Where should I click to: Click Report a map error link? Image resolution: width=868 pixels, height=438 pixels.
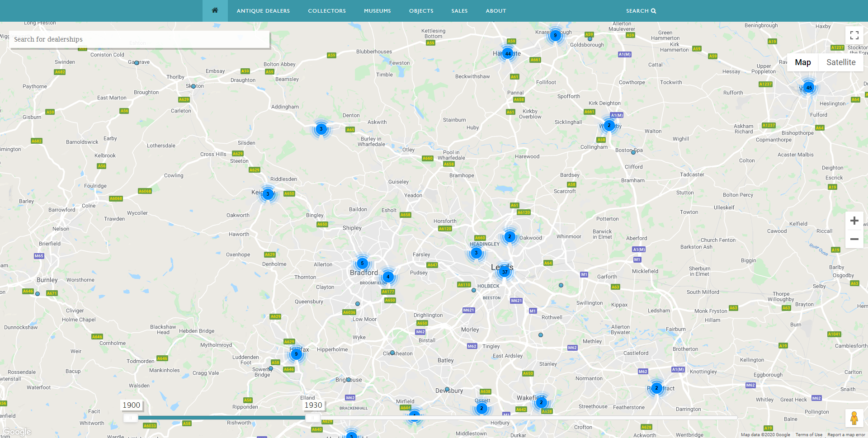tap(846, 435)
